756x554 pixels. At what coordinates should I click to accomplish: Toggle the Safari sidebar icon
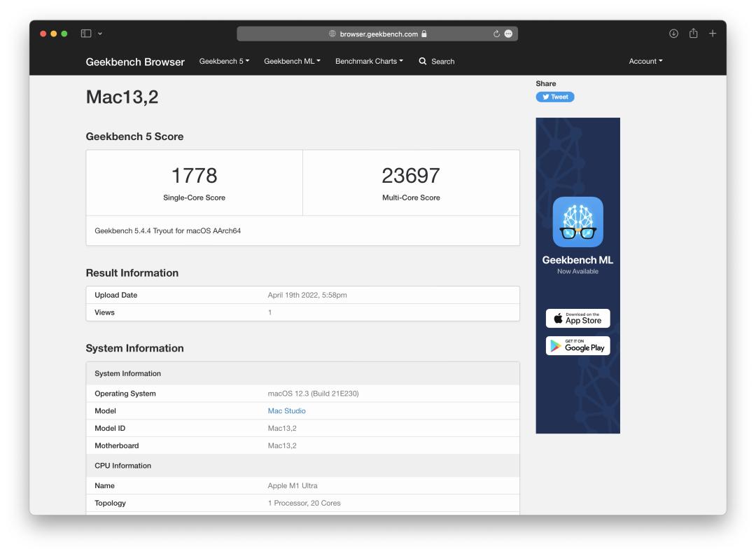point(86,34)
